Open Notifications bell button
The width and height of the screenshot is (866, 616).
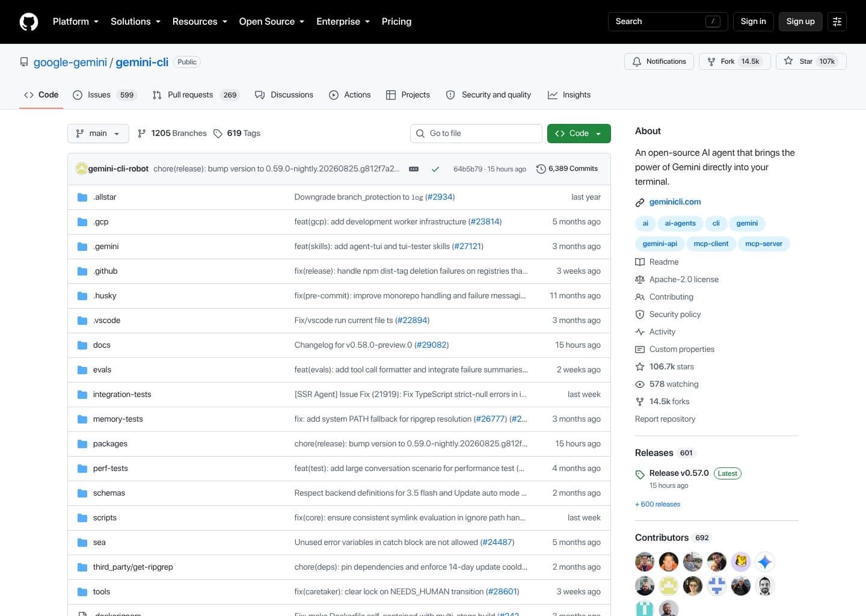pyautogui.click(x=659, y=61)
